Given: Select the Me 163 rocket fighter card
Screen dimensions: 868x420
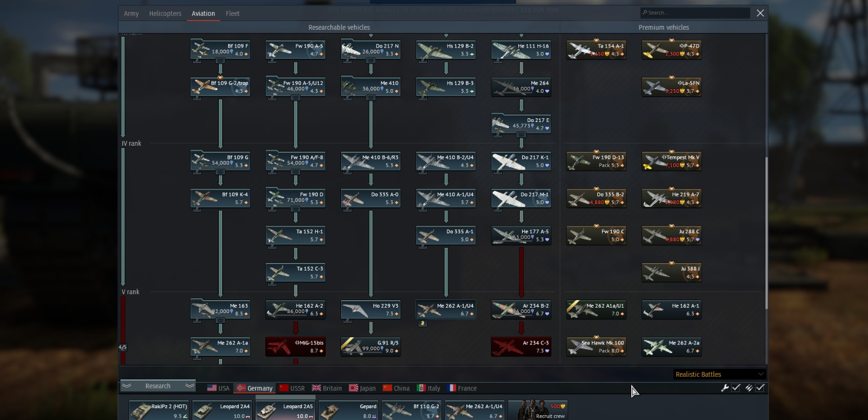Looking at the screenshot, I should click(220, 309).
